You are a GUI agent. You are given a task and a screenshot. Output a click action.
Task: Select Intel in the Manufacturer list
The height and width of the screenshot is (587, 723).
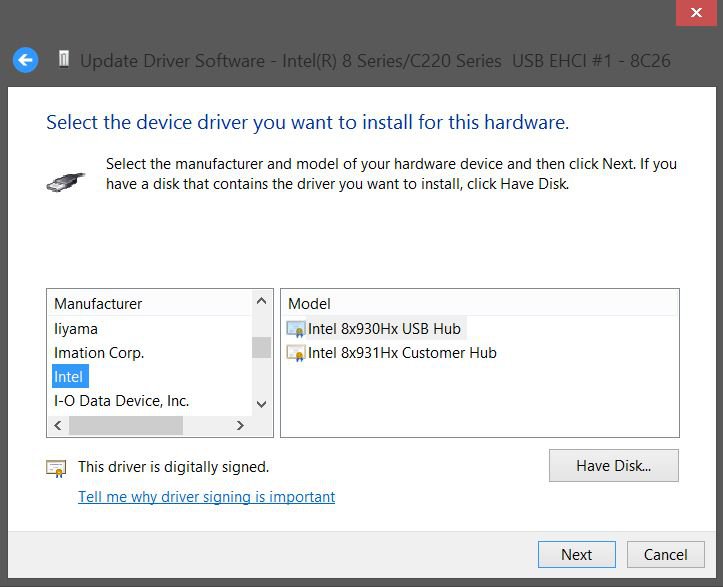69,377
